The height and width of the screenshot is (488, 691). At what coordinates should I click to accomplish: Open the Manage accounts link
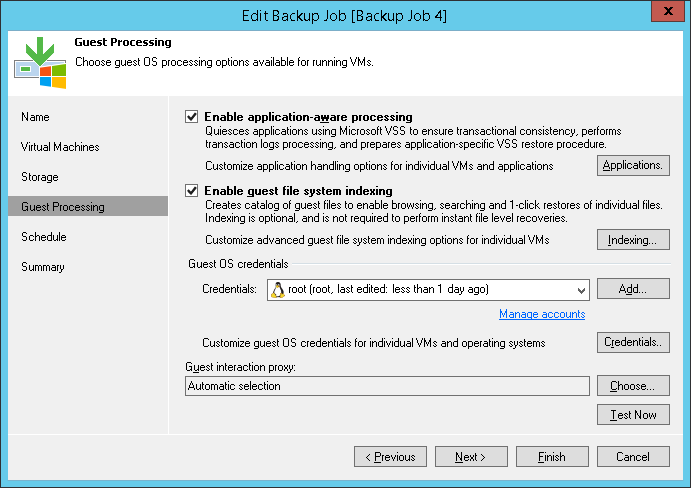(x=542, y=314)
